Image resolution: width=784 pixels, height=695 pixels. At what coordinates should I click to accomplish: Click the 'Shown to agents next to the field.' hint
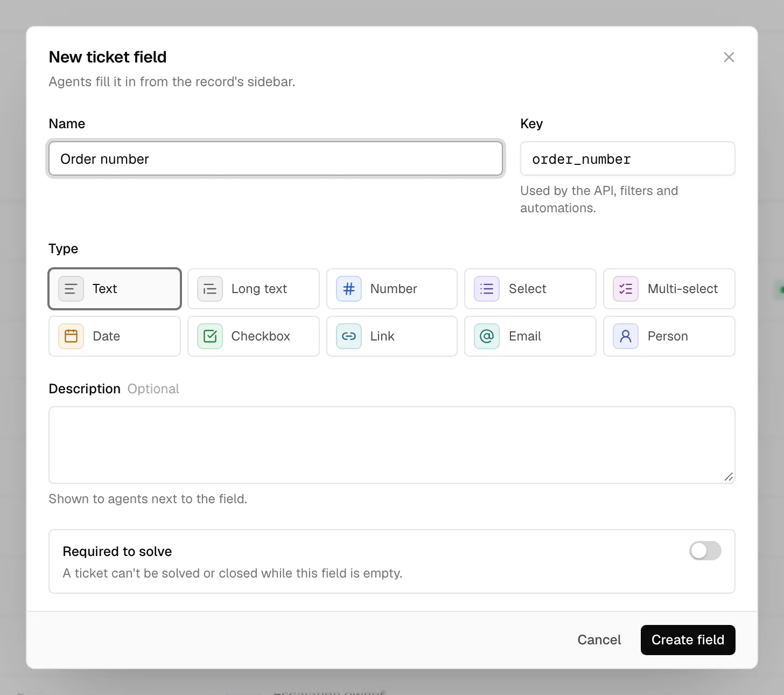[x=148, y=499]
